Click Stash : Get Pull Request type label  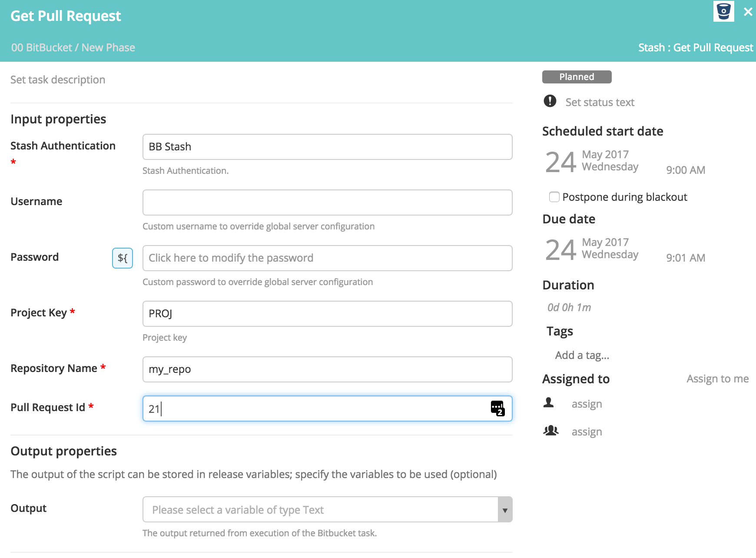pyautogui.click(x=696, y=47)
